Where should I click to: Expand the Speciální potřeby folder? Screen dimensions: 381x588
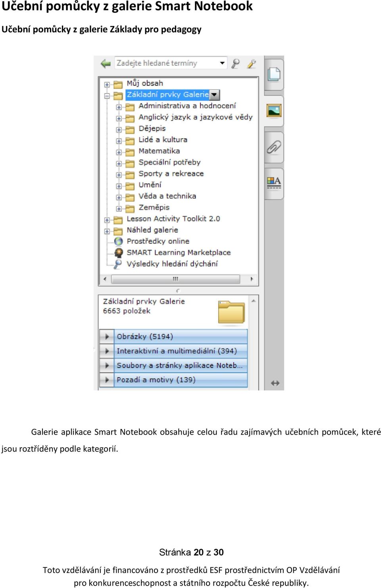(119, 163)
